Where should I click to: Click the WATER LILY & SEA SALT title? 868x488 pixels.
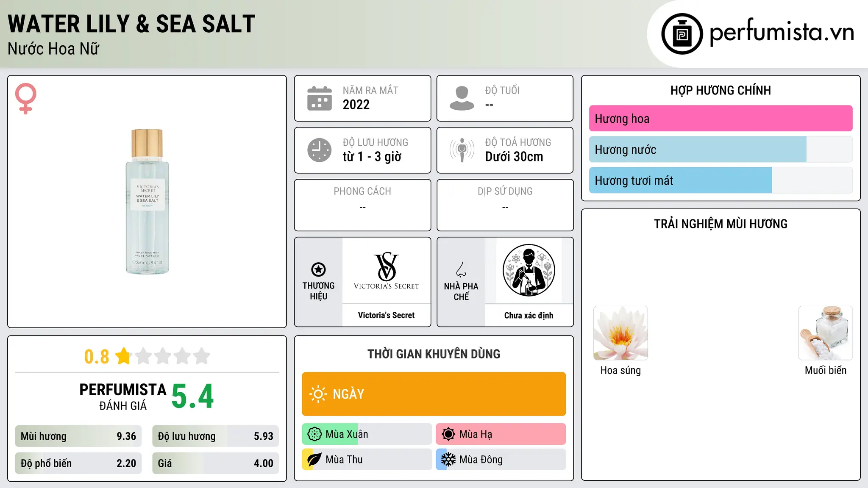tap(131, 24)
